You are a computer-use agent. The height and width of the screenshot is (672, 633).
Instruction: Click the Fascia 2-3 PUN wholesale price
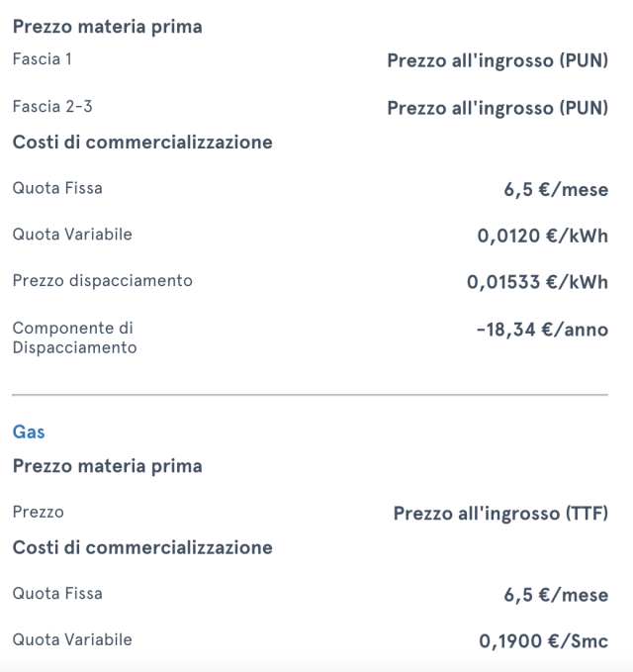pos(497,108)
